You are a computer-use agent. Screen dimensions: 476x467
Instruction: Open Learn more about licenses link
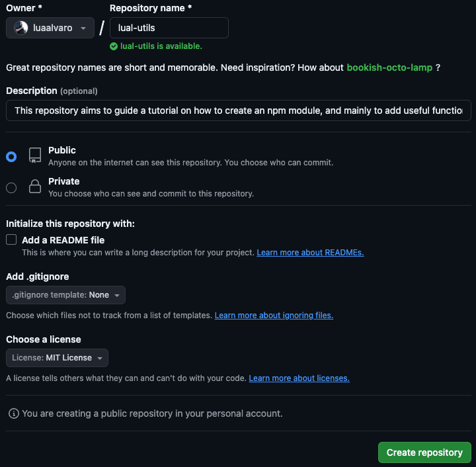[x=299, y=378]
